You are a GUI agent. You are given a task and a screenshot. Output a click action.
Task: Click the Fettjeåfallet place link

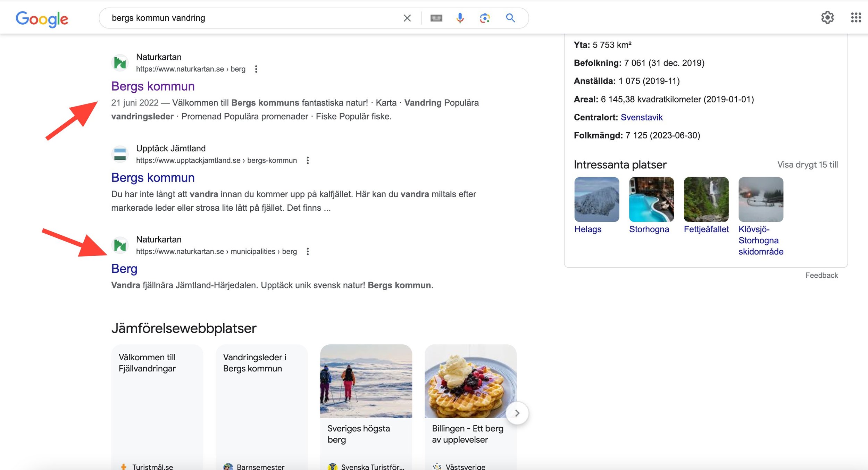tap(706, 229)
